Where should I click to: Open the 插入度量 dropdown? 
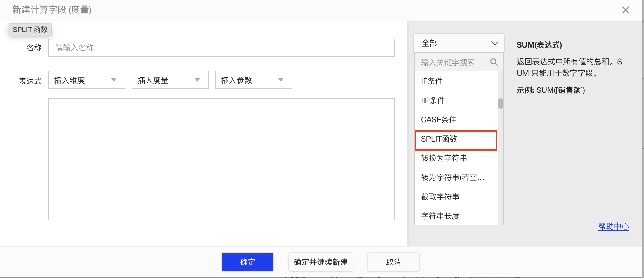click(x=170, y=80)
